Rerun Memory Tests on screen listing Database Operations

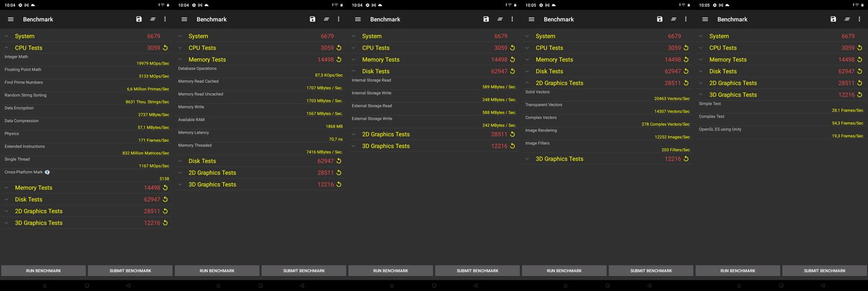click(339, 60)
